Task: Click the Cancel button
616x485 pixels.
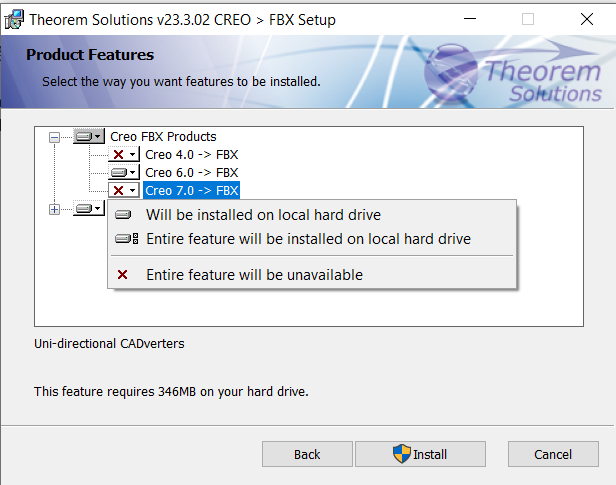Action: 553,454
